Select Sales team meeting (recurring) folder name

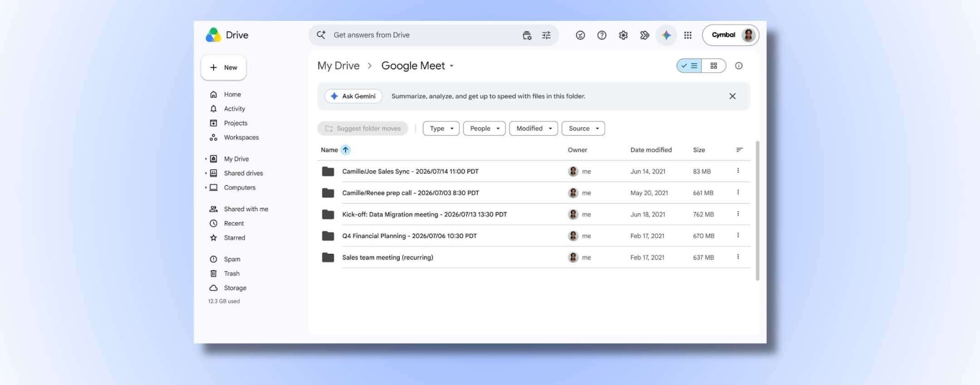tap(387, 257)
